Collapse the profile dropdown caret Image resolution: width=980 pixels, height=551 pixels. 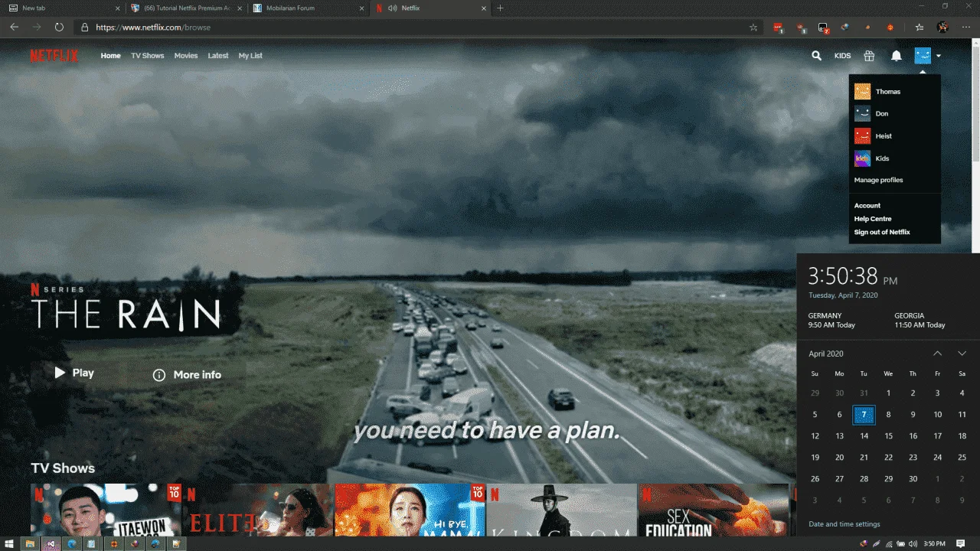coord(939,56)
